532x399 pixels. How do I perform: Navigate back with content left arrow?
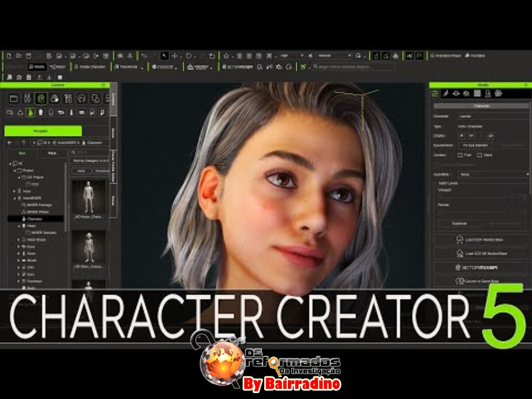coord(10,142)
